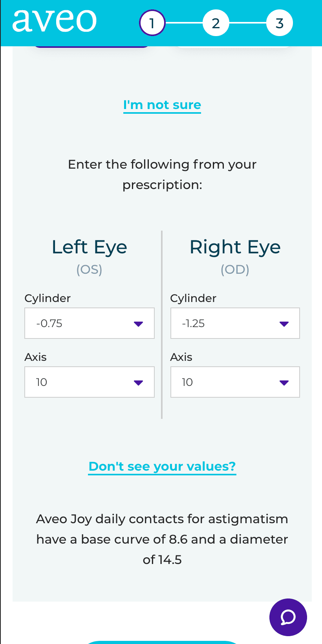Jump to step 3 circle
This screenshot has width=322, height=644.
pos(280,23)
